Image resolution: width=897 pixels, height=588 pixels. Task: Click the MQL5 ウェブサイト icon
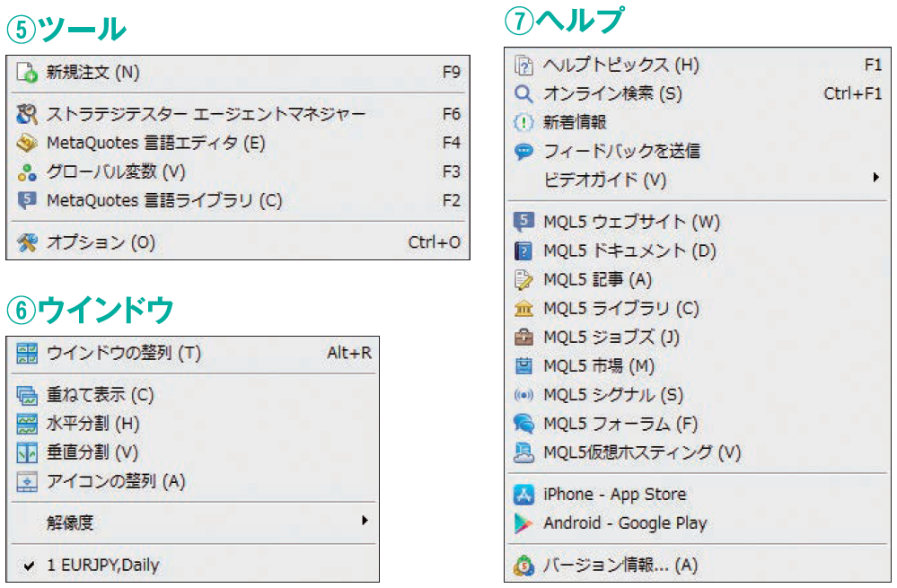(x=523, y=222)
